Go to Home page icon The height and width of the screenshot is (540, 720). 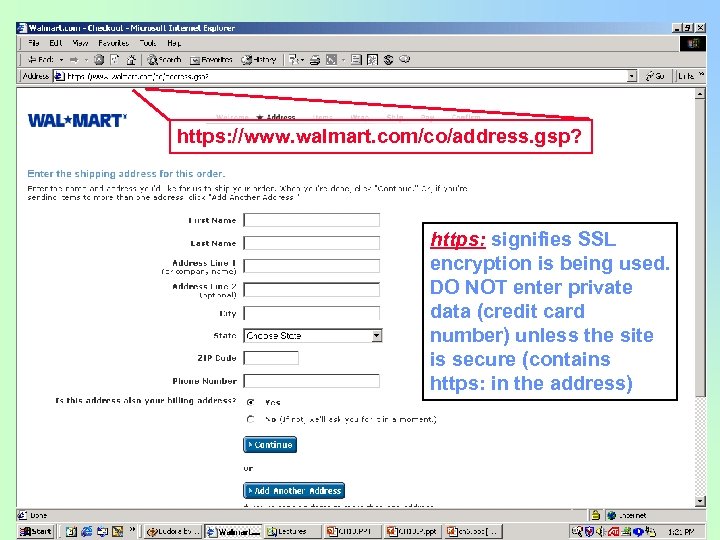tap(131, 60)
